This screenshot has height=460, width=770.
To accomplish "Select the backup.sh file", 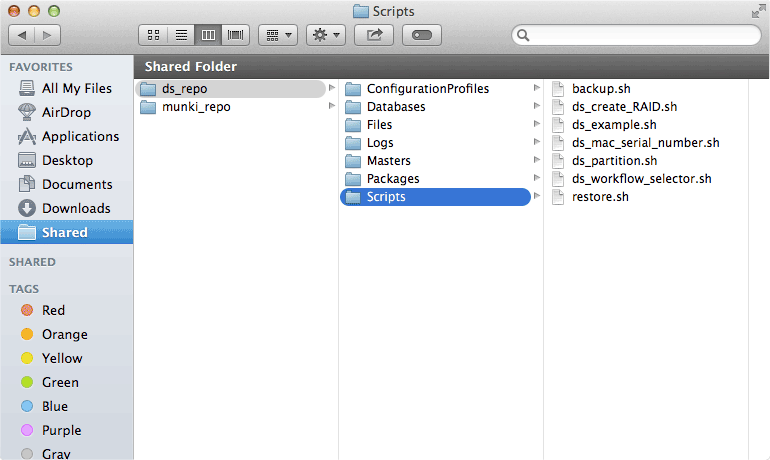I will point(600,89).
